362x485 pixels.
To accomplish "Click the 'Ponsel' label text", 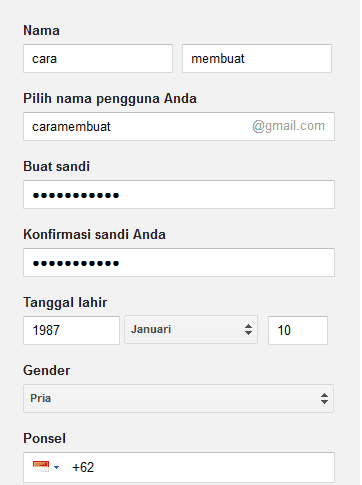I will 44,438.
